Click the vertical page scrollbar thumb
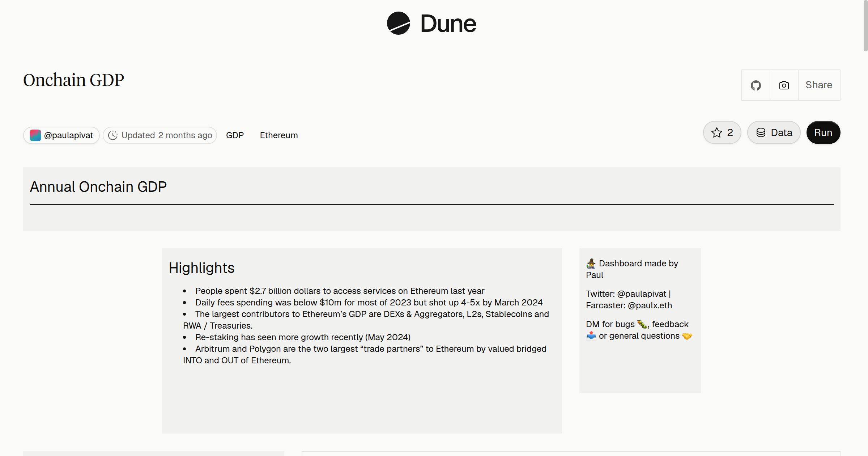This screenshot has height=456, width=868. click(x=865, y=26)
